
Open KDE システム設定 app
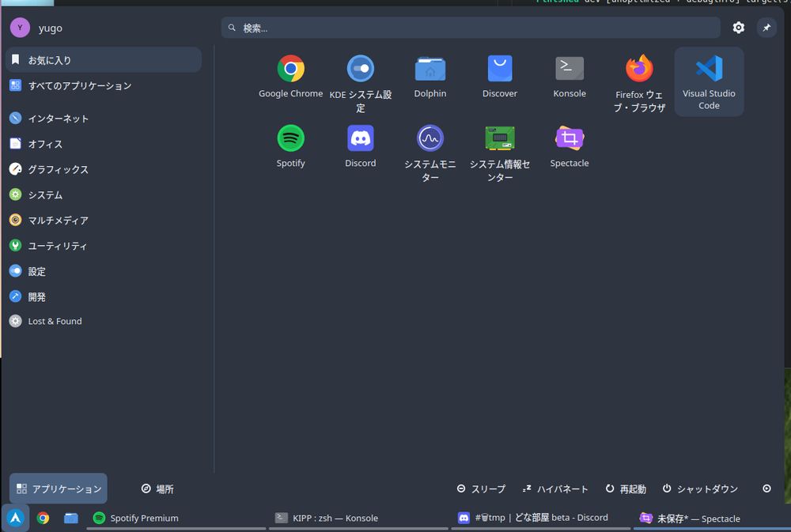(x=360, y=83)
